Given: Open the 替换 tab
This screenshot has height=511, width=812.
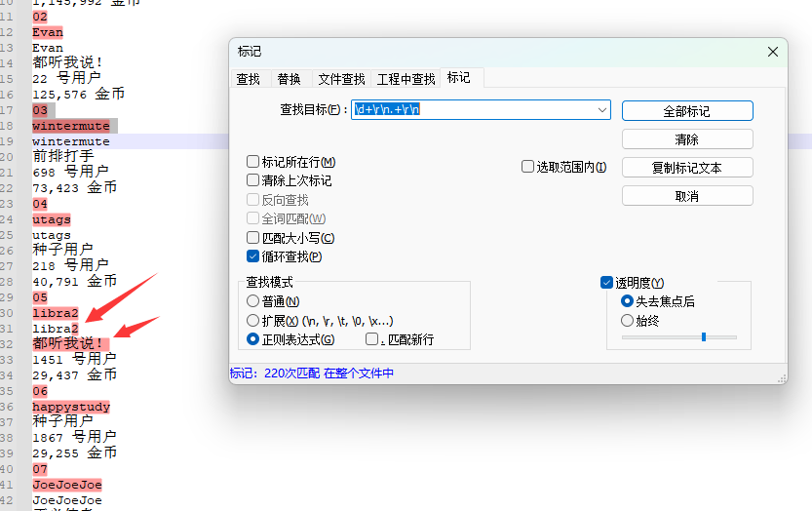Looking at the screenshot, I should point(289,79).
